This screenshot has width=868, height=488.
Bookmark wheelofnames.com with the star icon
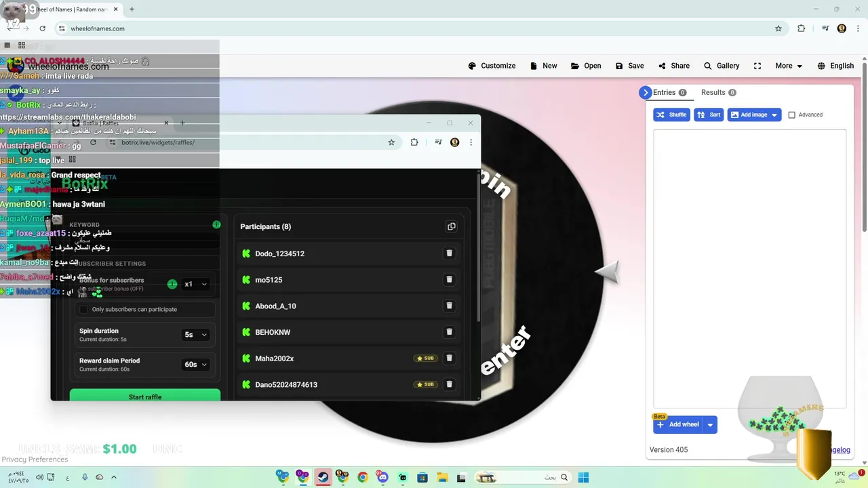tap(778, 28)
